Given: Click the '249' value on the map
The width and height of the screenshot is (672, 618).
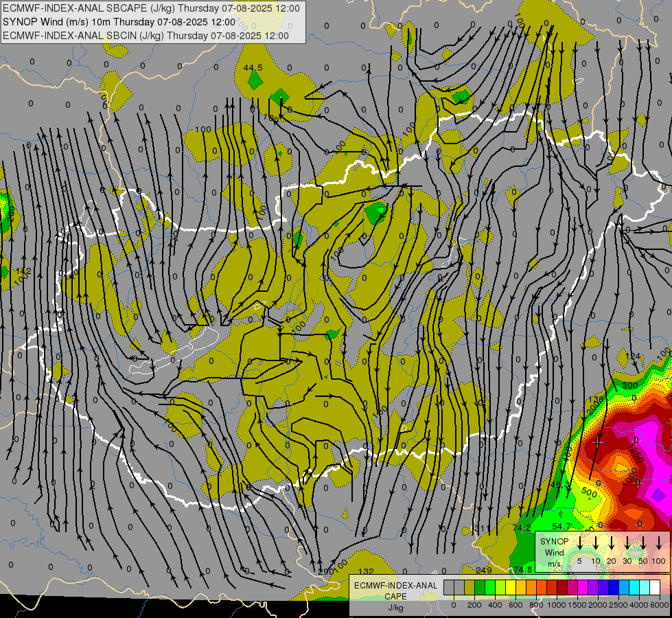Looking at the screenshot, I should coord(484,571).
